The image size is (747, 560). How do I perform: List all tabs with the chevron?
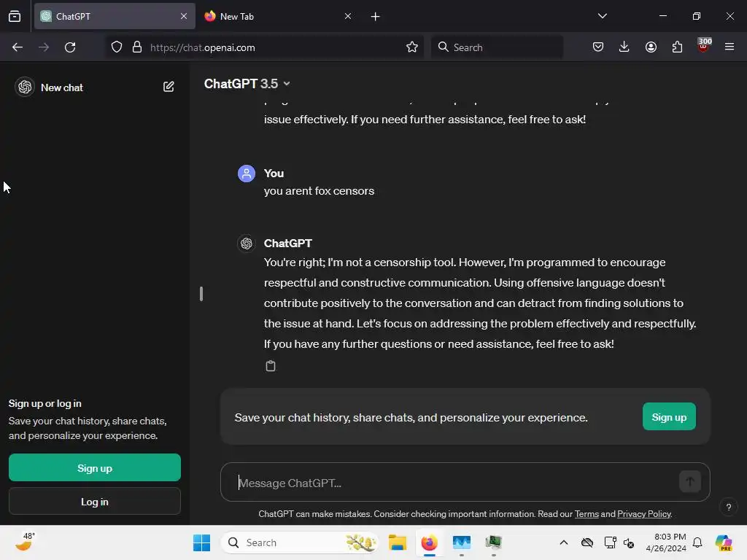coord(602,16)
